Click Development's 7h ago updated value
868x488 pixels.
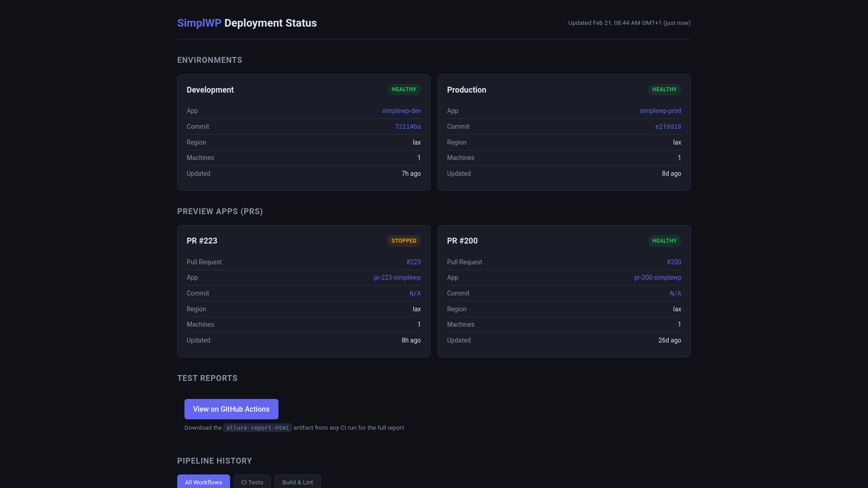[x=411, y=174]
